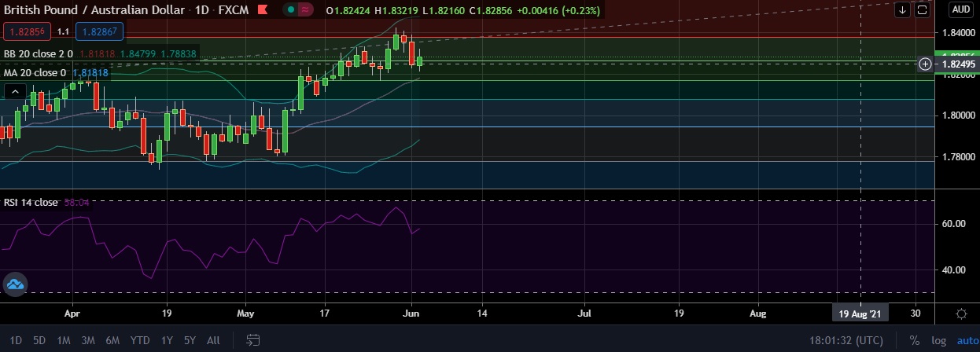Click the RSI 60.00 axis label
The height and width of the screenshot is (352, 980).
pyautogui.click(x=953, y=224)
